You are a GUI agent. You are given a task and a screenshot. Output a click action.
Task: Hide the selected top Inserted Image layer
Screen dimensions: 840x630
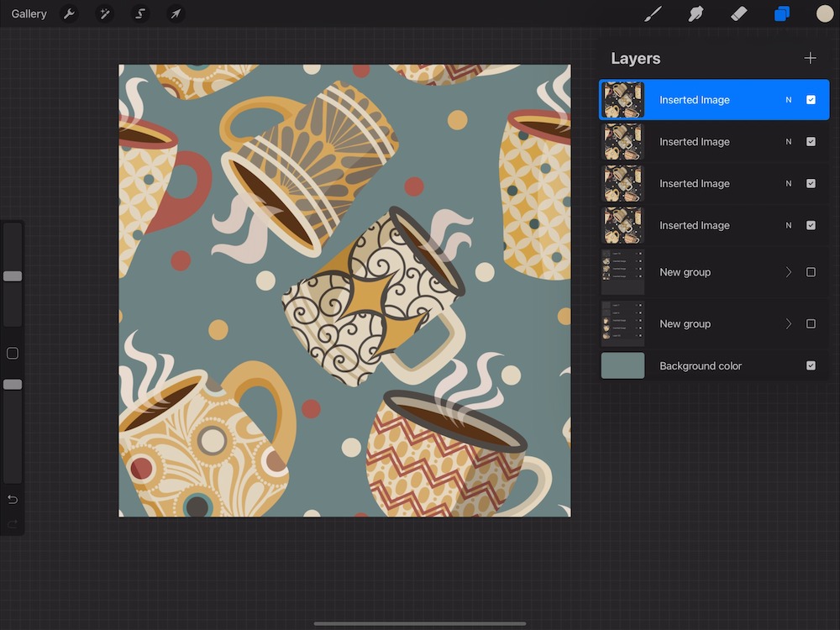[x=811, y=100]
